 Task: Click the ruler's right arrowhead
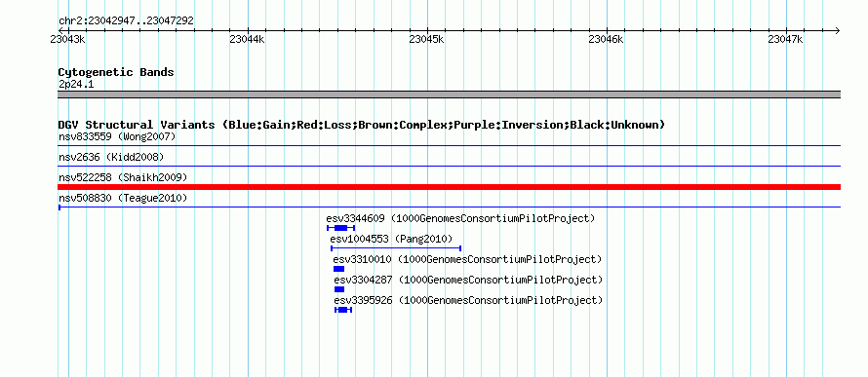(837, 30)
